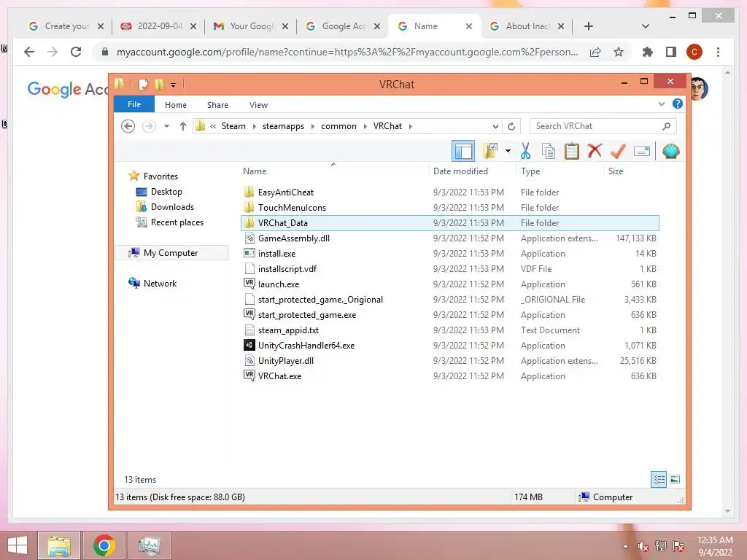Open address bar history dropdown

click(495, 126)
